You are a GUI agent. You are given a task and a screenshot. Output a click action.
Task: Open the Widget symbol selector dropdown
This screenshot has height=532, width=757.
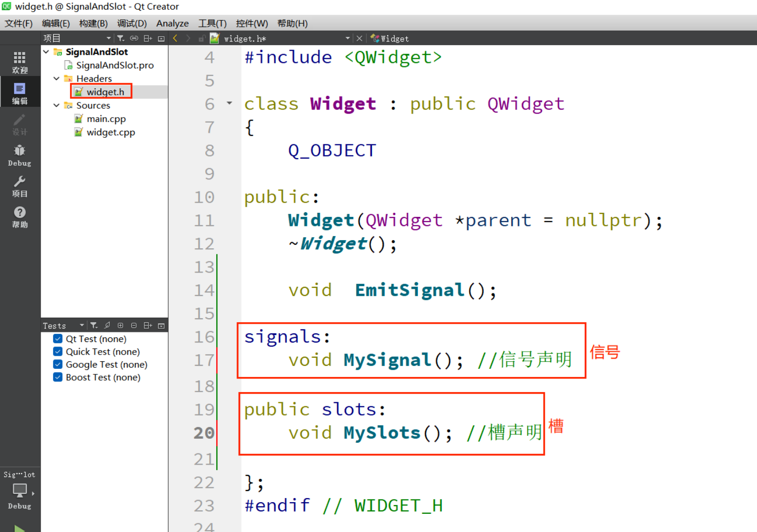point(390,39)
